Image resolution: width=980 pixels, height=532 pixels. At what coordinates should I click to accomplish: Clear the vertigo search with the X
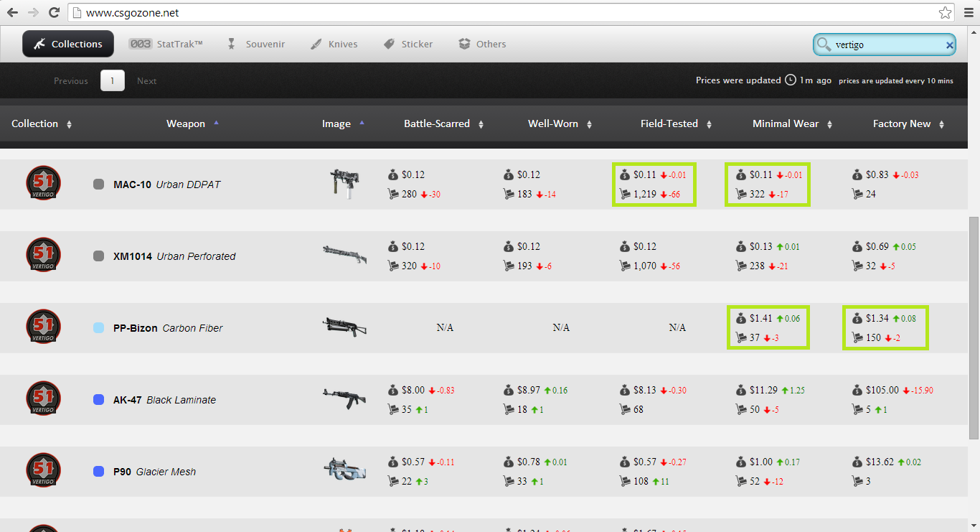pyautogui.click(x=950, y=45)
